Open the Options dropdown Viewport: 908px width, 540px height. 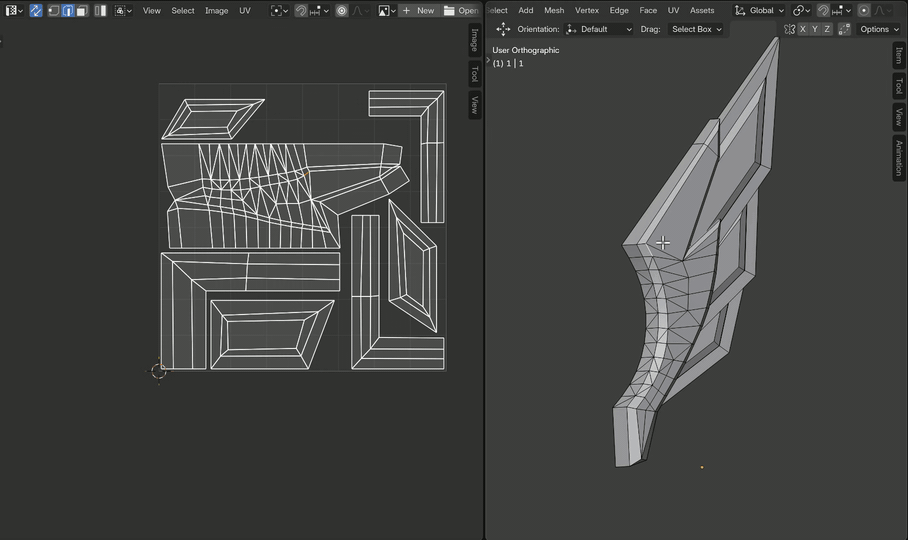coord(879,29)
